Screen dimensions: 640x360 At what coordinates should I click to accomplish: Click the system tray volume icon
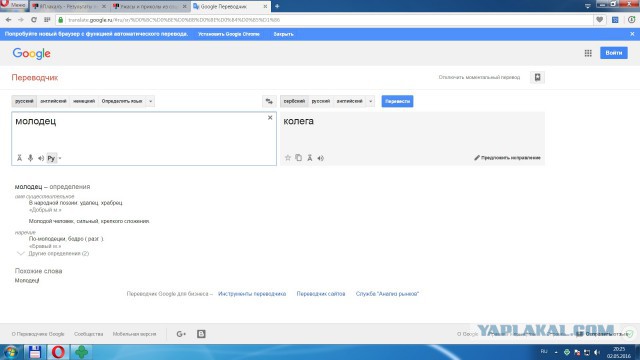point(597,352)
